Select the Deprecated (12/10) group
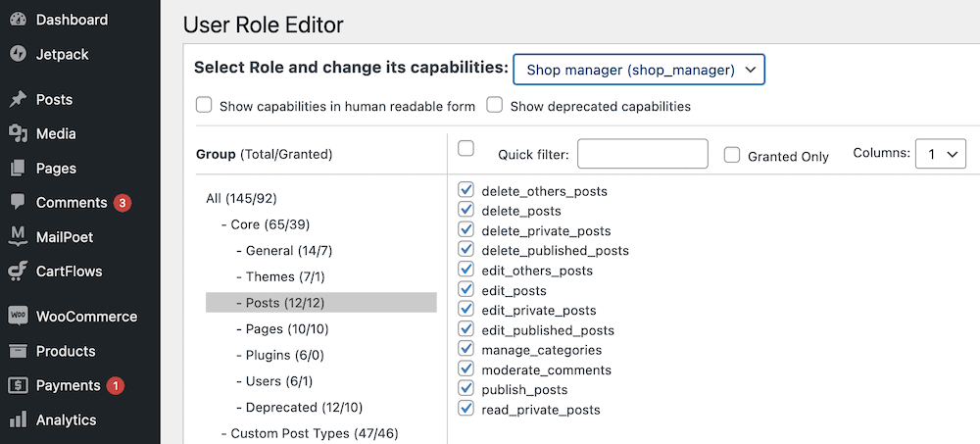 click(x=299, y=408)
